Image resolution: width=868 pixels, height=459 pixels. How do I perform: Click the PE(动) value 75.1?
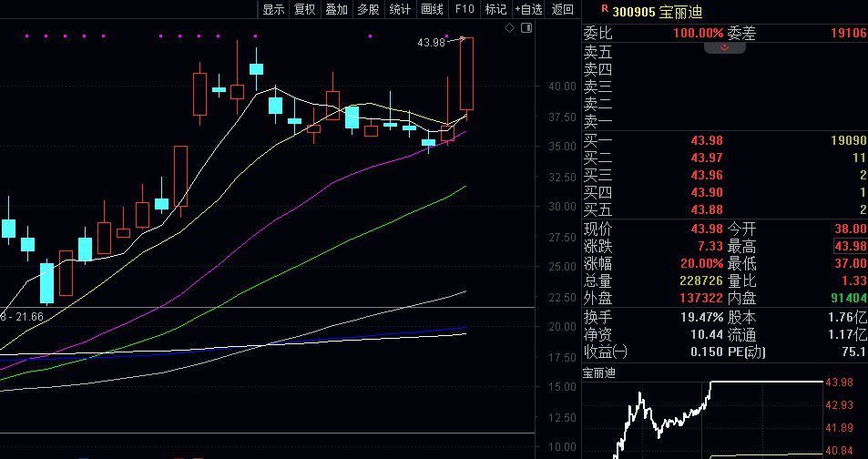click(x=854, y=352)
